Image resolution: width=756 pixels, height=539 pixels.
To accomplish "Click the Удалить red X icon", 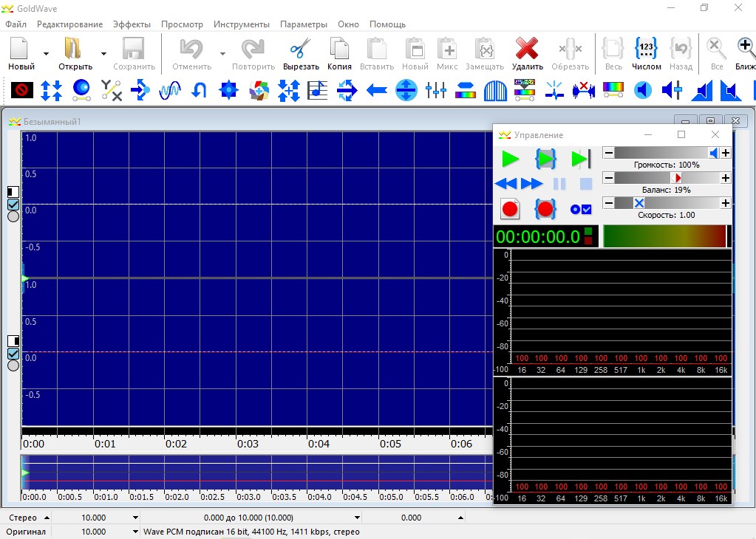I will point(527,50).
